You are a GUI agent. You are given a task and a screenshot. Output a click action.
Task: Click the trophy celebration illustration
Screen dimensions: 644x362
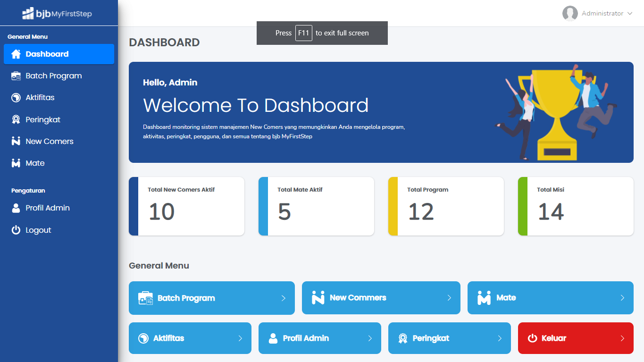[556, 112]
